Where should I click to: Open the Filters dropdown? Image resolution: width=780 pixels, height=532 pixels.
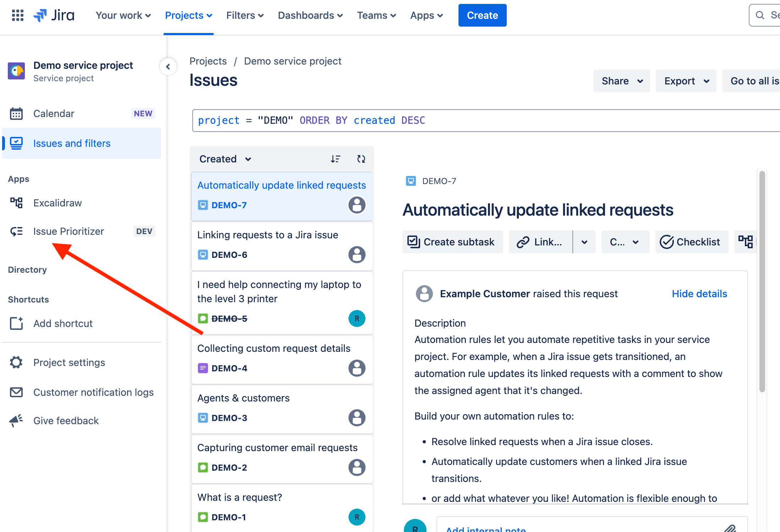(245, 15)
